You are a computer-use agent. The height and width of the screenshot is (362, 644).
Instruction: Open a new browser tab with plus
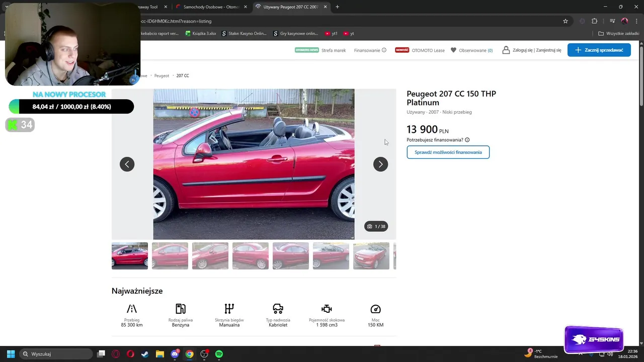click(337, 7)
